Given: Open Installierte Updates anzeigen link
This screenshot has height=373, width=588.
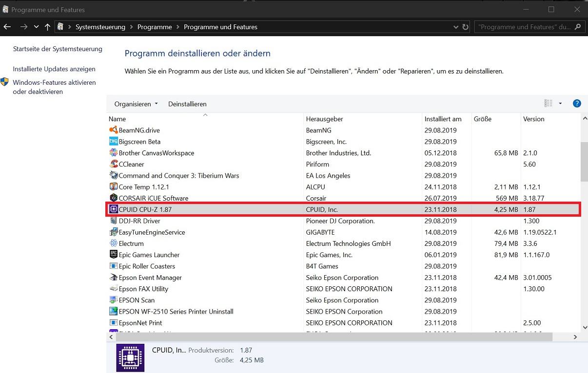Looking at the screenshot, I should coord(54,69).
